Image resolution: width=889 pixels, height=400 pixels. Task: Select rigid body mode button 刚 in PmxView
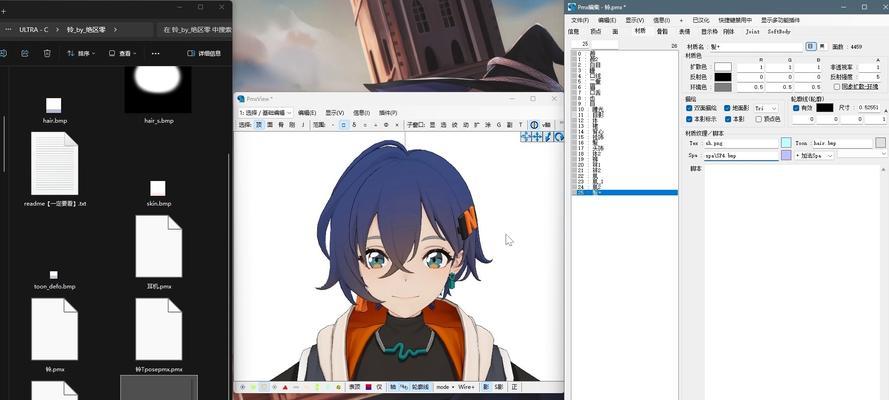point(292,125)
